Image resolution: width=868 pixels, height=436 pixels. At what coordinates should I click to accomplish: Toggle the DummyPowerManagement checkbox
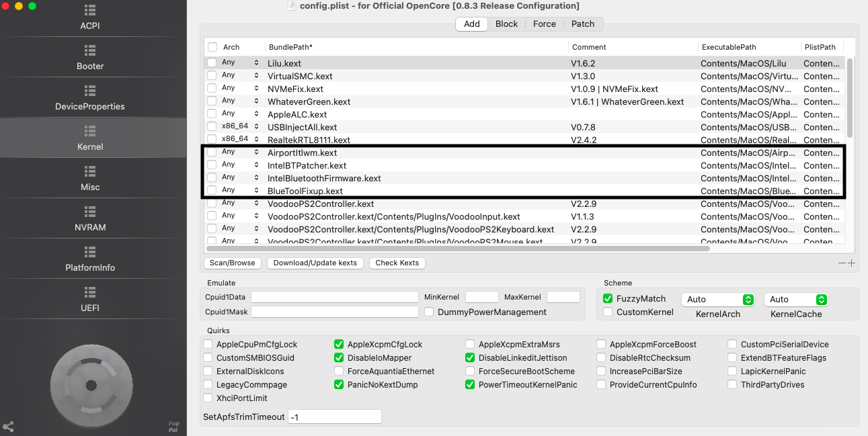[429, 312]
